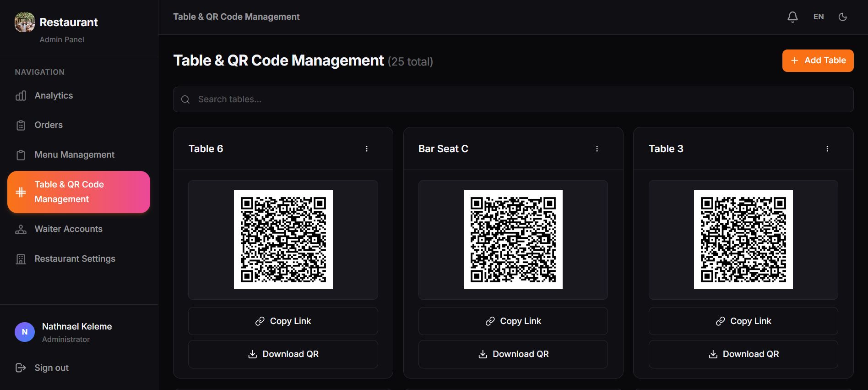
Task: Click the Nathnael Keleme user name
Action: click(x=77, y=326)
